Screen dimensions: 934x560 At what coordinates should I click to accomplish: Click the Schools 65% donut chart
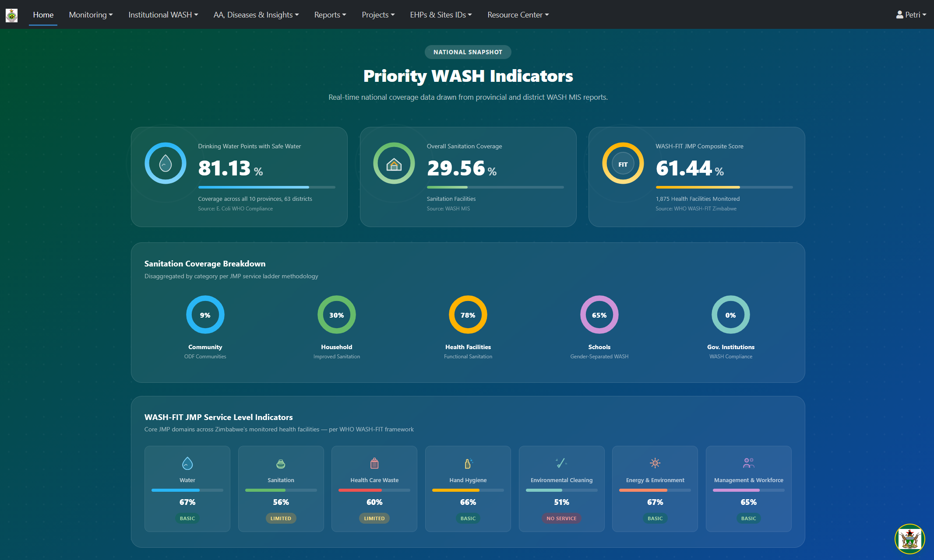click(x=599, y=315)
